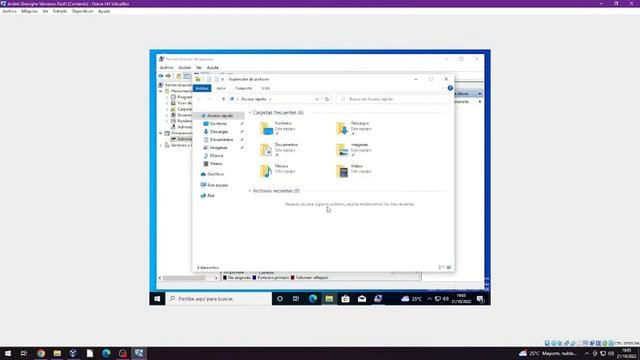Open the Imágenes folder tile under Carpetas frecuentes
The image size is (640, 360).
click(353, 150)
